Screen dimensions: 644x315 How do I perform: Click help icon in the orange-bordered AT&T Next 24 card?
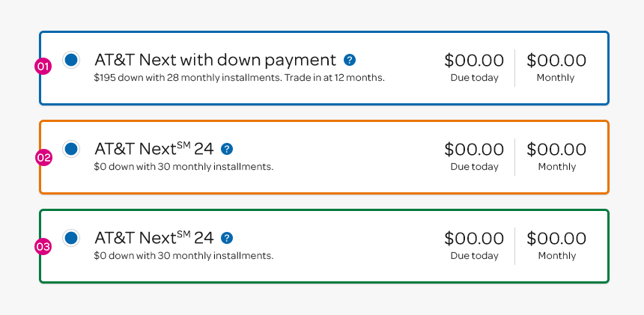[x=227, y=149]
